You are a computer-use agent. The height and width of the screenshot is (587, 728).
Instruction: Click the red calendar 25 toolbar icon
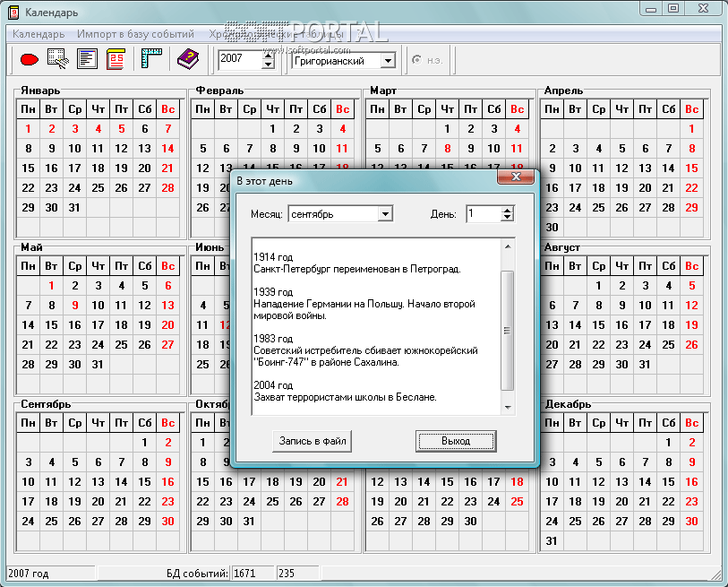point(116,59)
